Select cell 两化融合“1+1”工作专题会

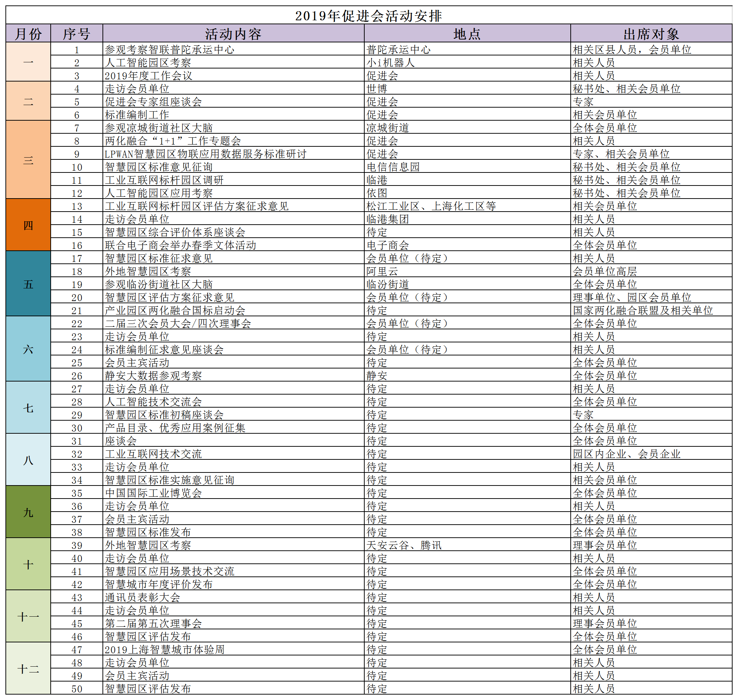[234, 140]
